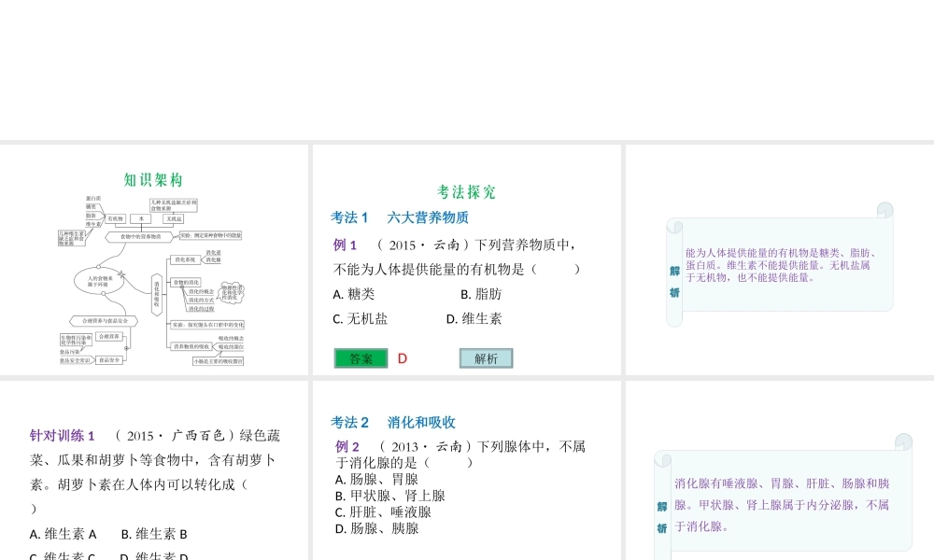Screen dimensions: 934x560
Task: Click the 针对训练 1 purple label
Action: [x=62, y=436]
